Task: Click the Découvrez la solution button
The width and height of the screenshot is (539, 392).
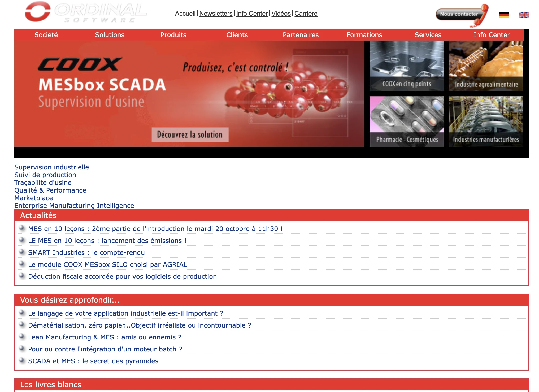Action: click(190, 134)
